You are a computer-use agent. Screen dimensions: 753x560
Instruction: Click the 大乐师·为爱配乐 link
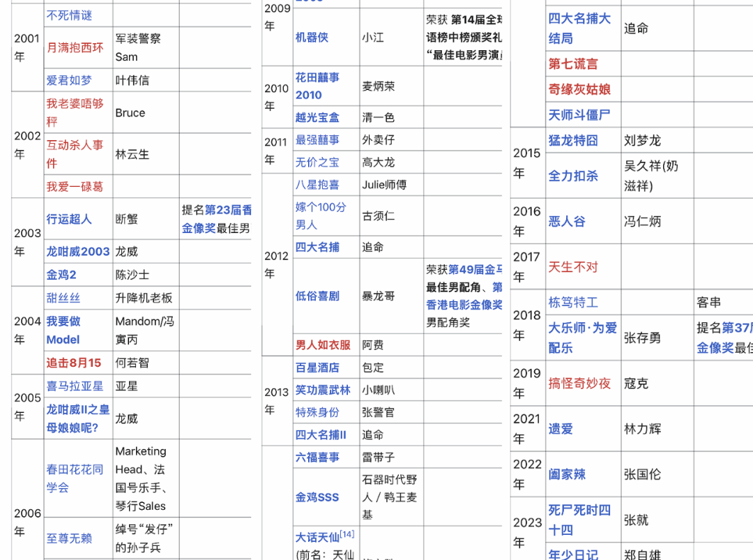pyautogui.click(x=582, y=338)
